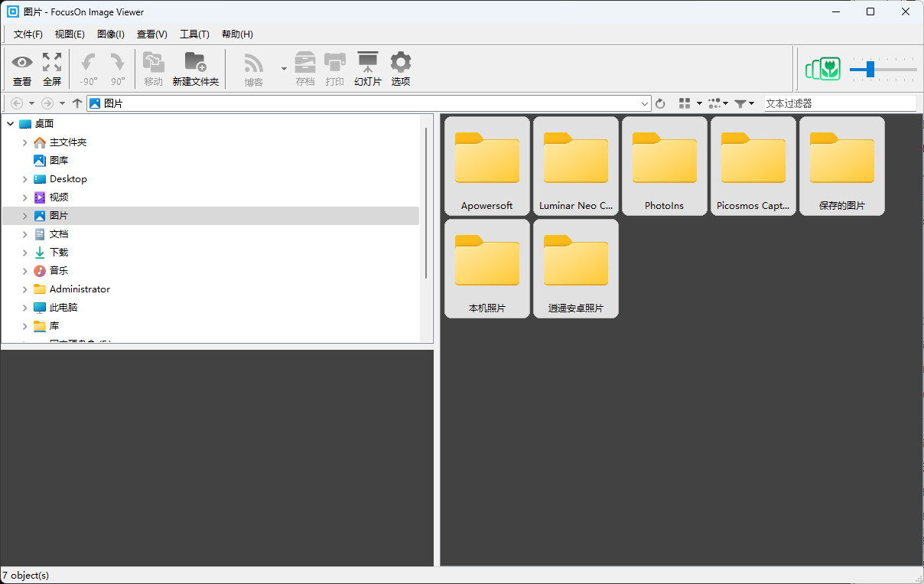The width and height of the screenshot is (924, 584).
Task: Expand the 文档 tree node
Action: 24,234
